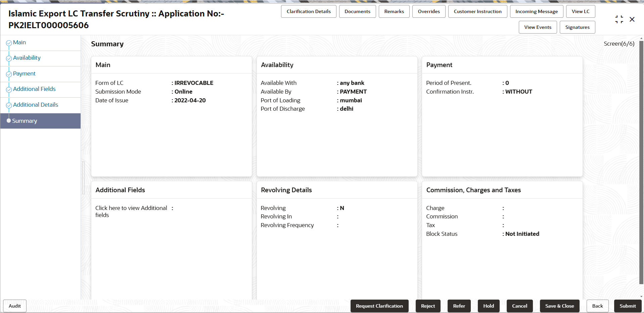Click the Screen(6/6) indicator
Viewport: 644px width, 313px height.
(x=619, y=44)
